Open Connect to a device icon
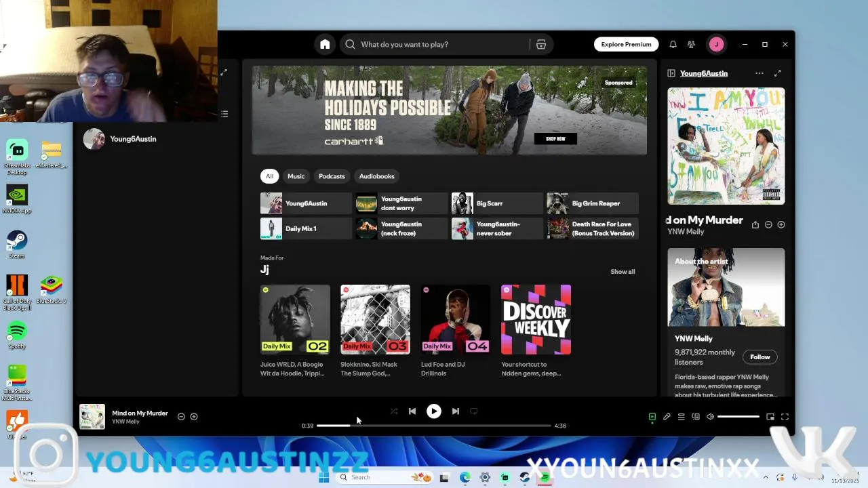 tap(696, 417)
